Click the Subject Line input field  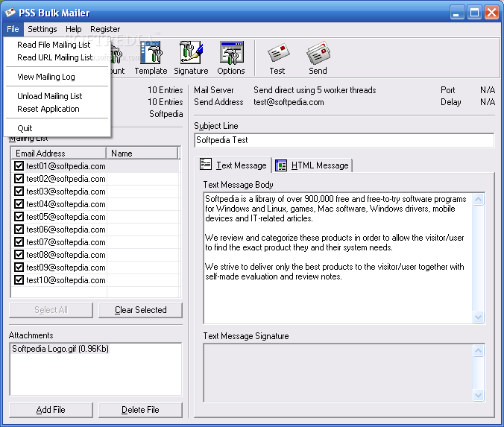point(344,140)
